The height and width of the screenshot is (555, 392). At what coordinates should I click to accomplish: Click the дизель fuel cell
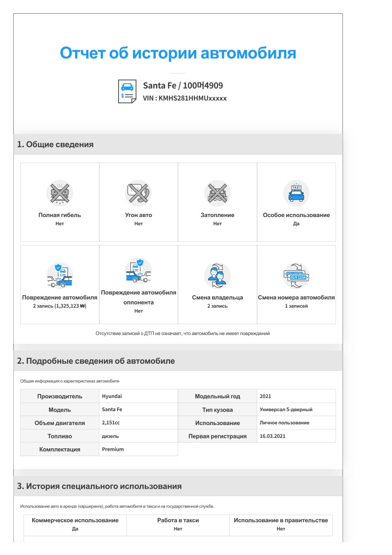[138, 436]
